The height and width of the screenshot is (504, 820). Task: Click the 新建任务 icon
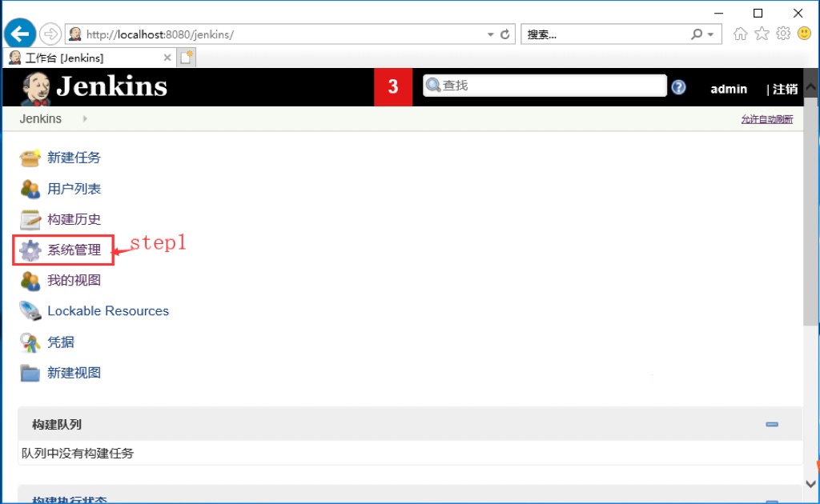tap(30, 158)
